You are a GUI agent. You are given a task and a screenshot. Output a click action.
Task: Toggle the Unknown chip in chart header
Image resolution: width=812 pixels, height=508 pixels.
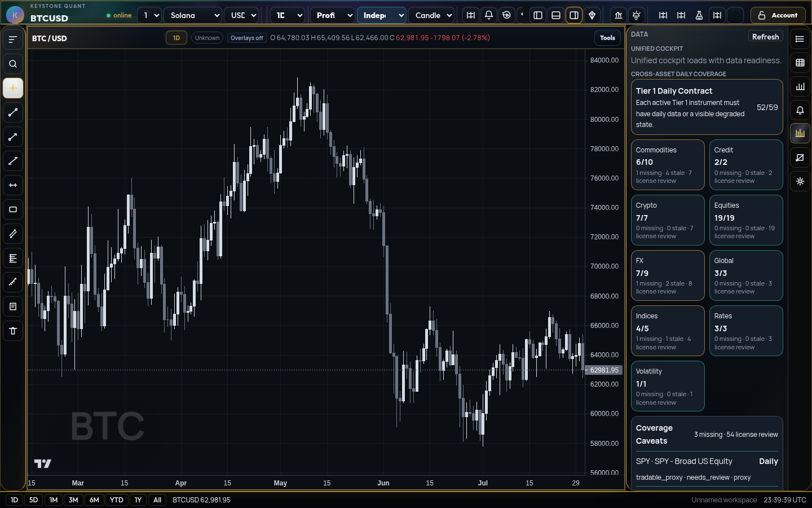tap(207, 38)
